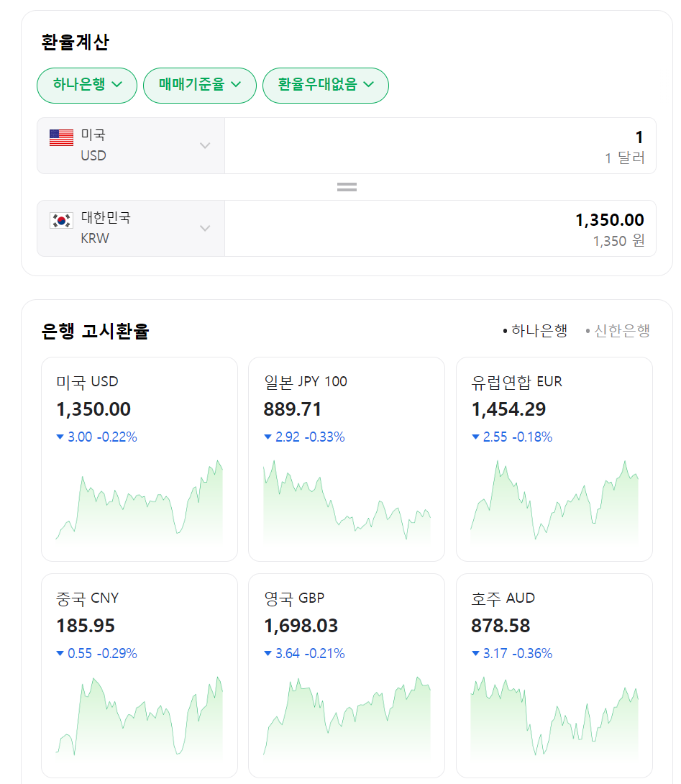
Task: Open the 미국 USD exchange rate card
Action: click(x=139, y=459)
